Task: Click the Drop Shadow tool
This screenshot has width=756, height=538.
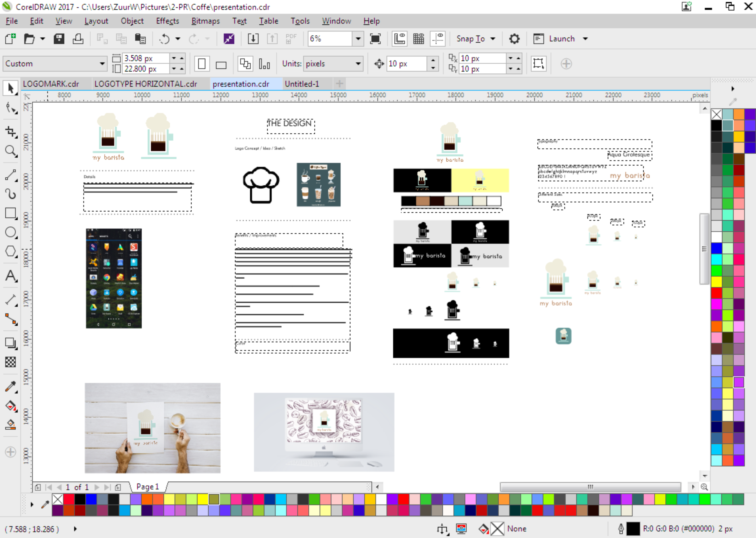Action: pos(11,343)
